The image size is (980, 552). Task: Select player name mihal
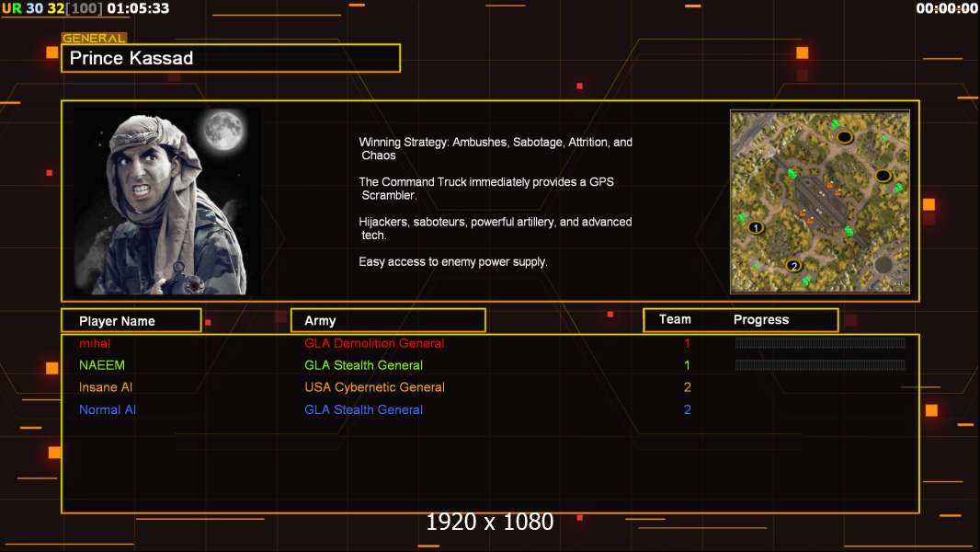coord(95,343)
